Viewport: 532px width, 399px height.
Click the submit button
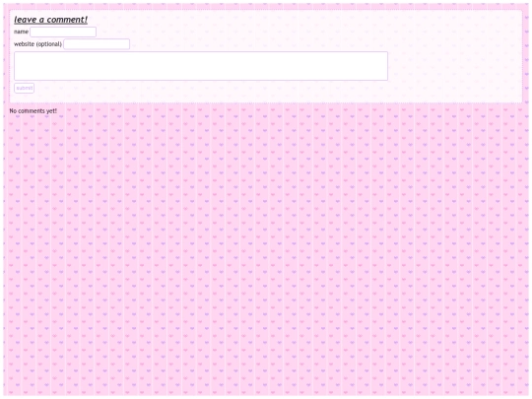24,89
